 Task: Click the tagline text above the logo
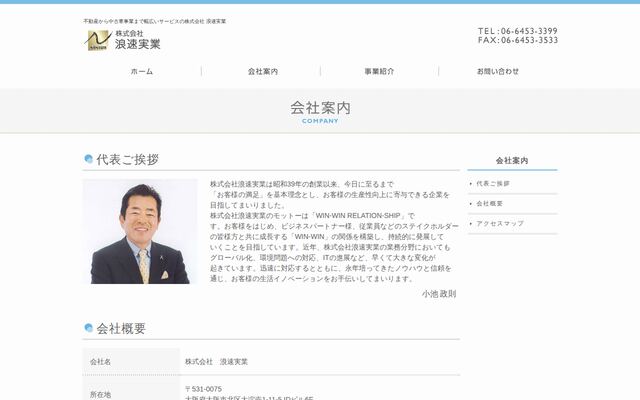[x=155, y=21]
